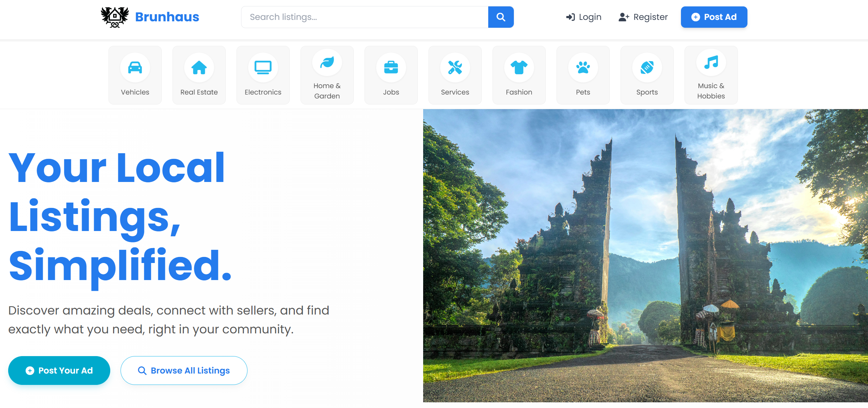Browse the Pets paw icon

tap(583, 68)
